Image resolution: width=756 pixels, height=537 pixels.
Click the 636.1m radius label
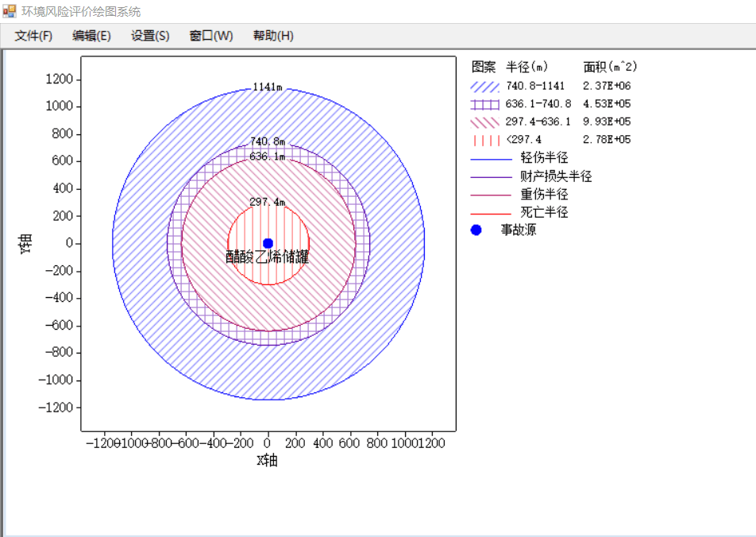pos(267,156)
